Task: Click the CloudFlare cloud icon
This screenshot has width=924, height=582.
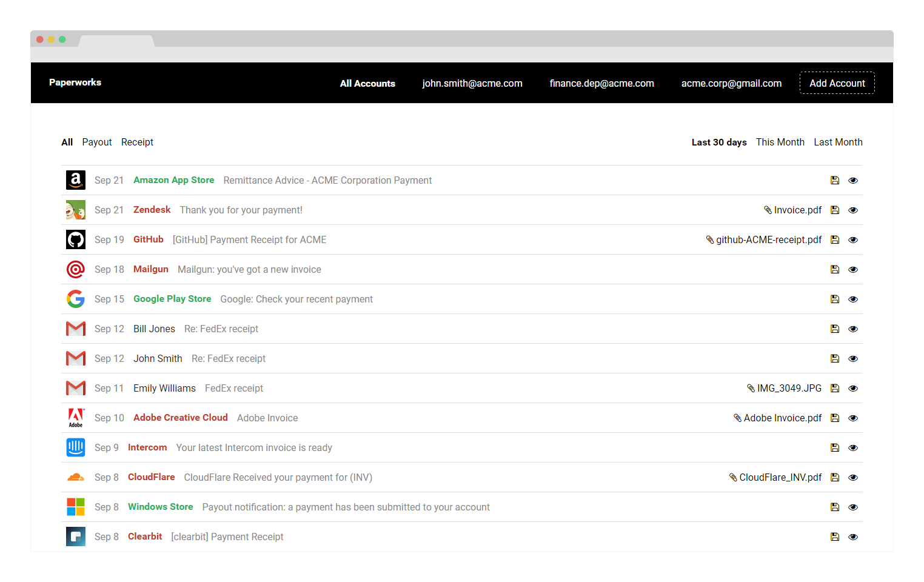Action: point(76,477)
